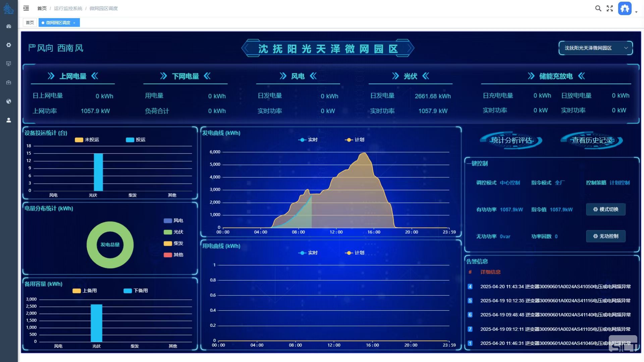This screenshot has height=362, width=644.
Task: Open the 沈抚阳光天泽微网园区 dropdown
Action: point(596,48)
